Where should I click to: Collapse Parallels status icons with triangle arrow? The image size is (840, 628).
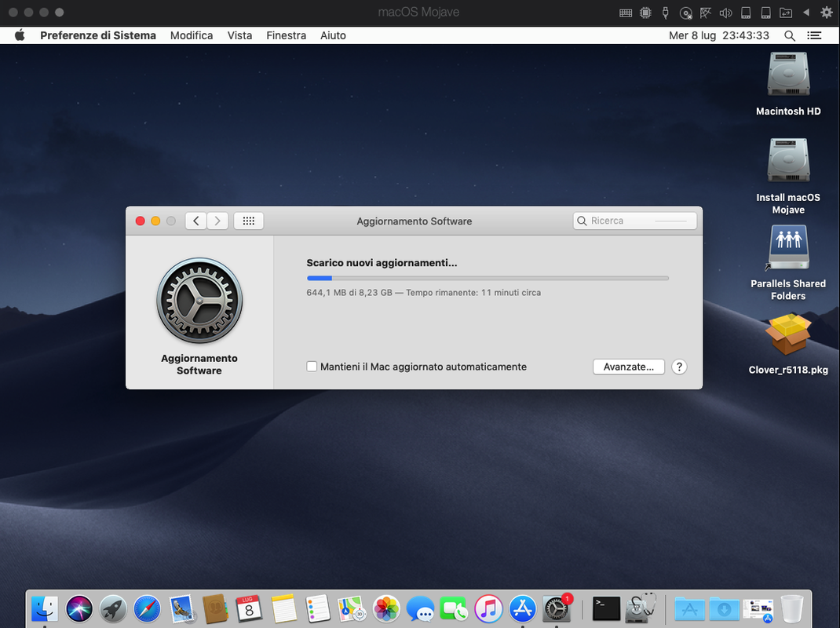pos(806,13)
